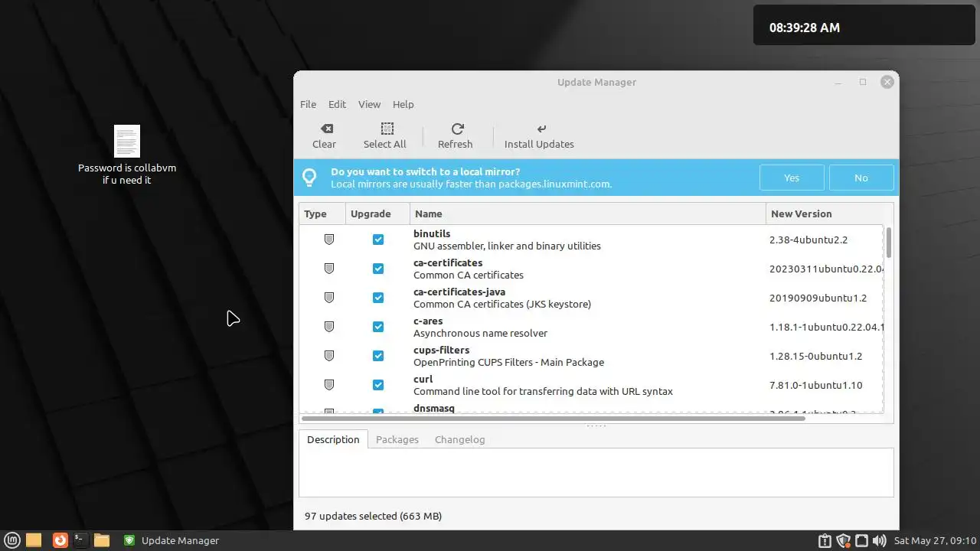Select the binutils package name
The image size is (980, 551).
click(432, 233)
